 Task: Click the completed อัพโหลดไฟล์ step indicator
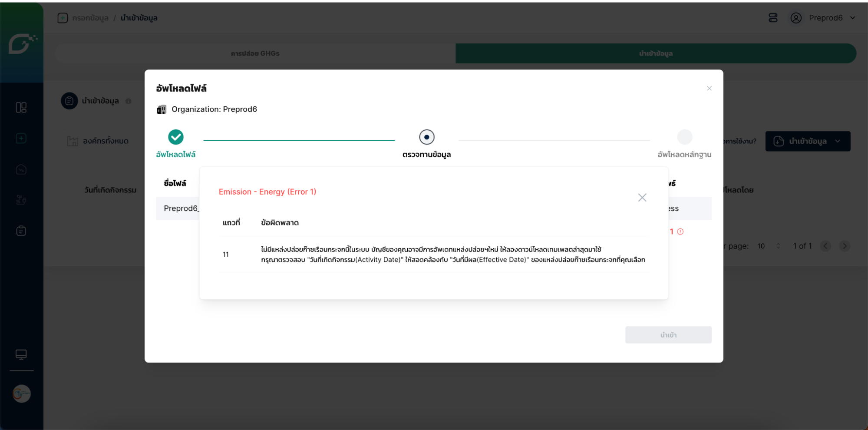tap(176, 137)
